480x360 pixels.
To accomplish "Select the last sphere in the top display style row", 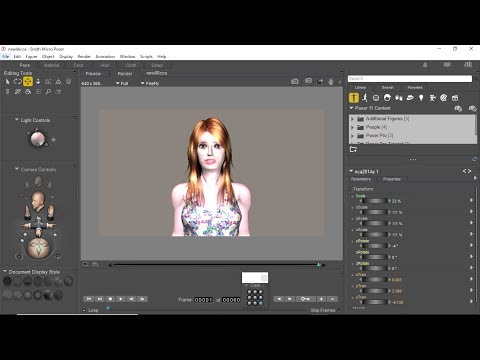I will [x=68, y=281].
